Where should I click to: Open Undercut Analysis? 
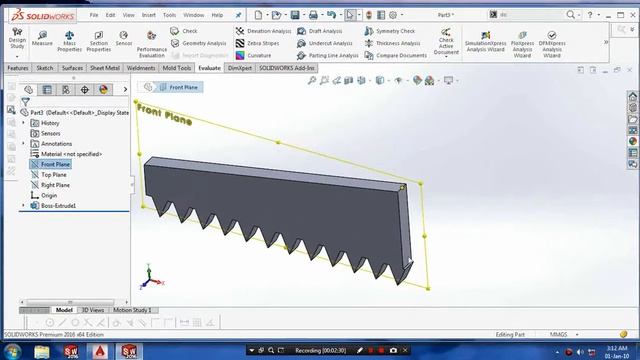click(x=324, y=43)
